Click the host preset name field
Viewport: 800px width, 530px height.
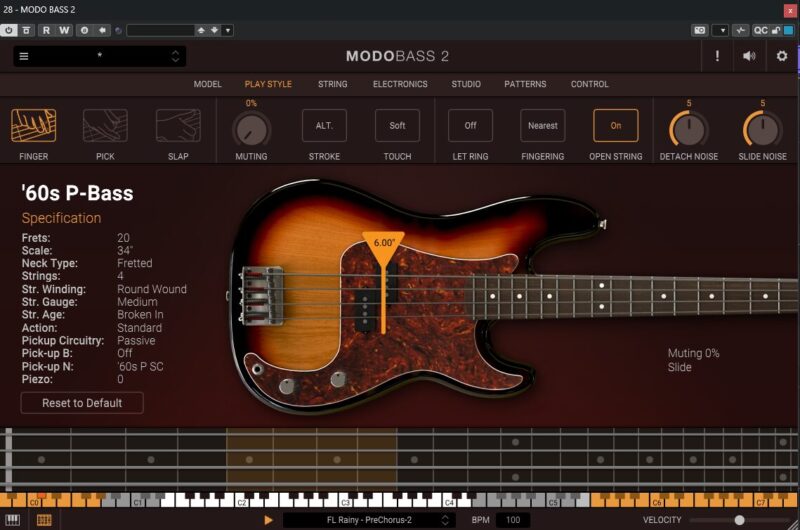[x=160, y=31]
